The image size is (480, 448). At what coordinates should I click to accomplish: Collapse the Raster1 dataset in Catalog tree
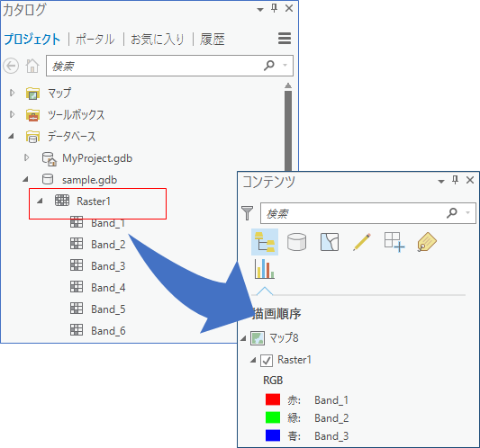40,202
